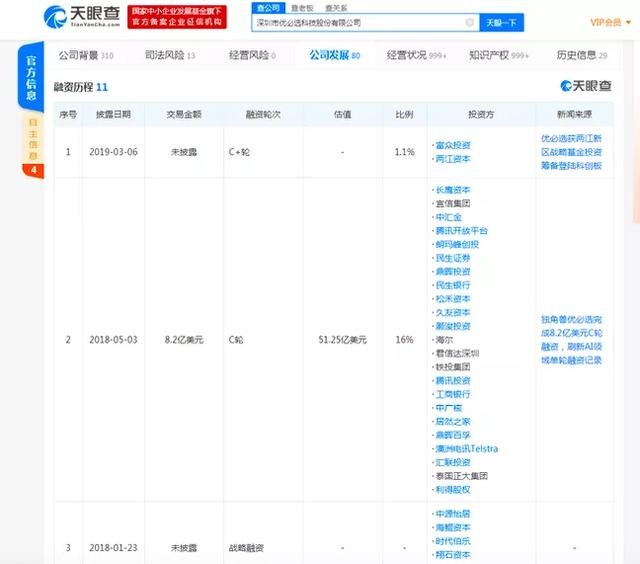Open the news link about 两江新区战略基金投资
This screenshot has height=564, width=640.
(x=571, y=151)
